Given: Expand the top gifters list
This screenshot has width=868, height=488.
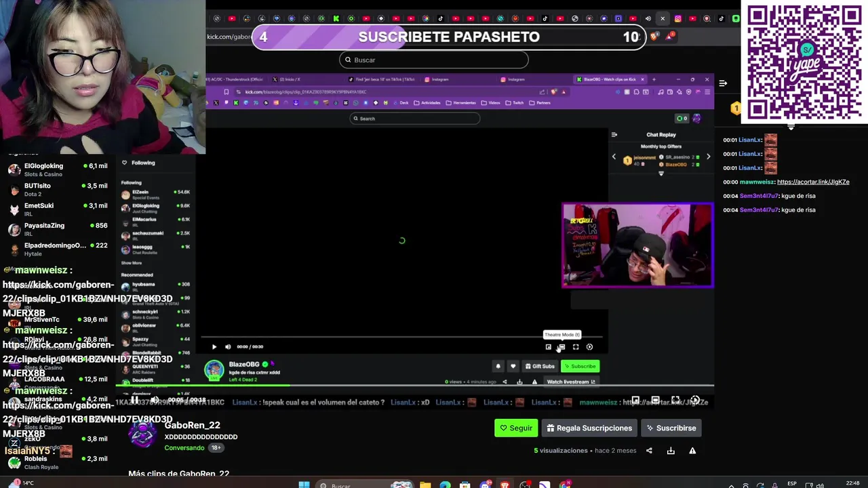Looking at the screenshot, I should click(x=661, y=174).
